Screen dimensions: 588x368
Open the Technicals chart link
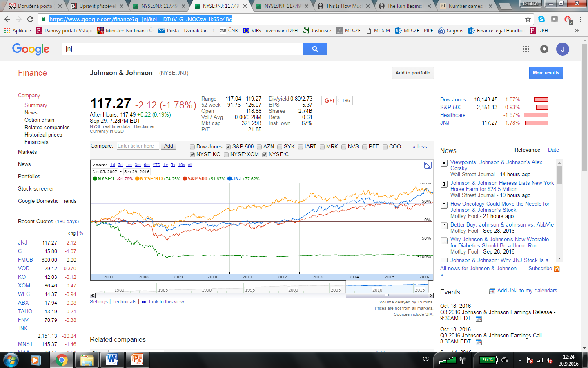[x=124, y=302]
